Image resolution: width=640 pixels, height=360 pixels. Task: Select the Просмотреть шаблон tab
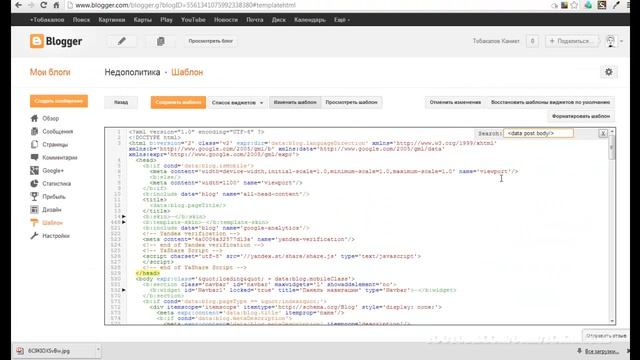351,102
